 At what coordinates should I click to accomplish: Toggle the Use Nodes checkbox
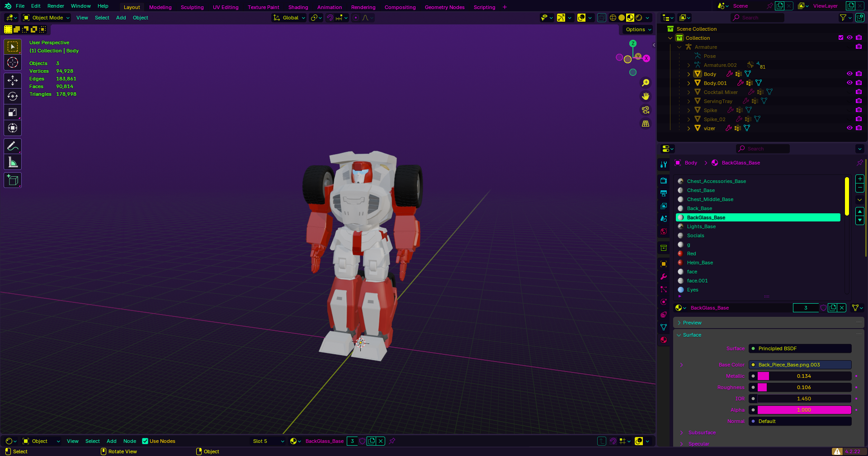145,441
